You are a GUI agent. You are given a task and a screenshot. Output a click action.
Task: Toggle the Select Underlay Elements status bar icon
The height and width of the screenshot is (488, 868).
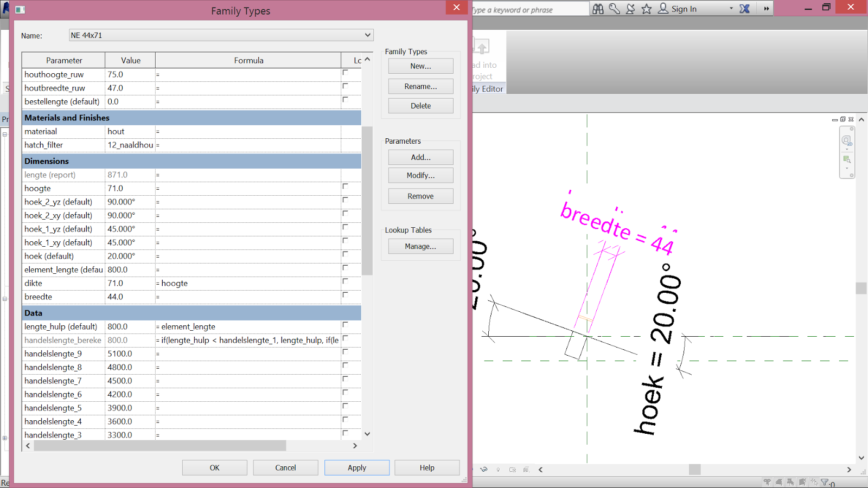tap(779, 482)
